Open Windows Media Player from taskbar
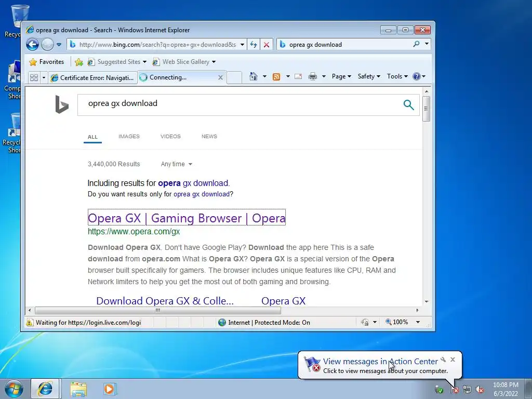This screenshot has height=399, width=532. [x=109, y=389]
